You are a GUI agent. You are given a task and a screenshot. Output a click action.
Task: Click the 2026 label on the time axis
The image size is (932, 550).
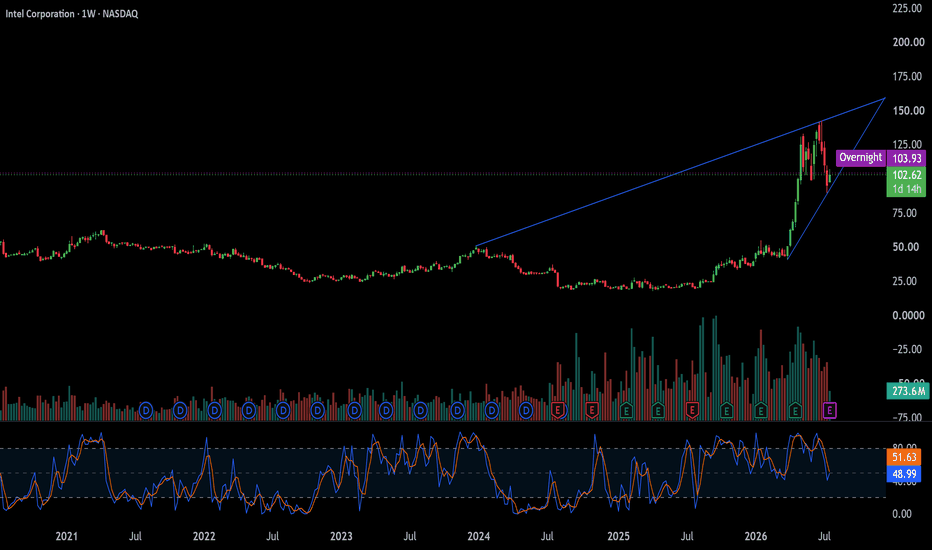point(755,536)
